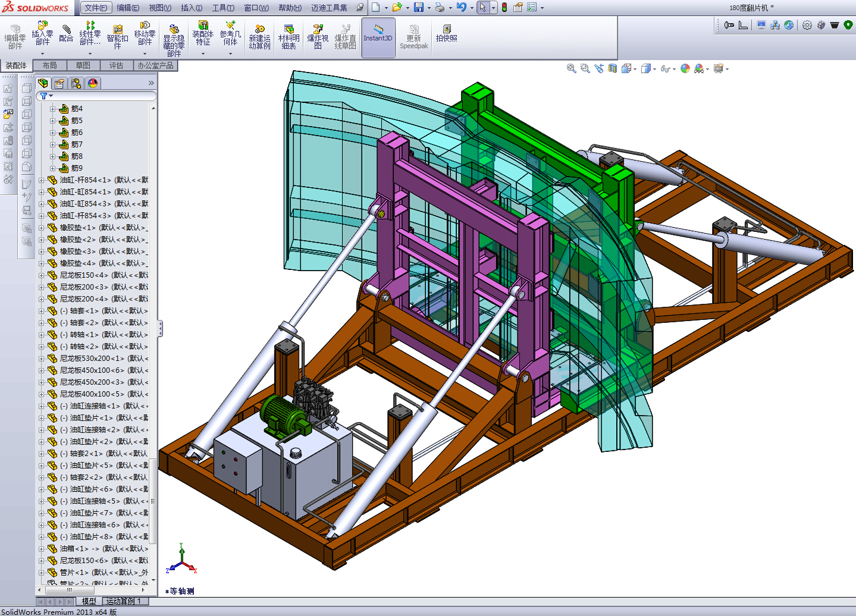Open the Smart Fasteners (智能扣件) tool
856x616 pixels.
(x=117, y=37)
